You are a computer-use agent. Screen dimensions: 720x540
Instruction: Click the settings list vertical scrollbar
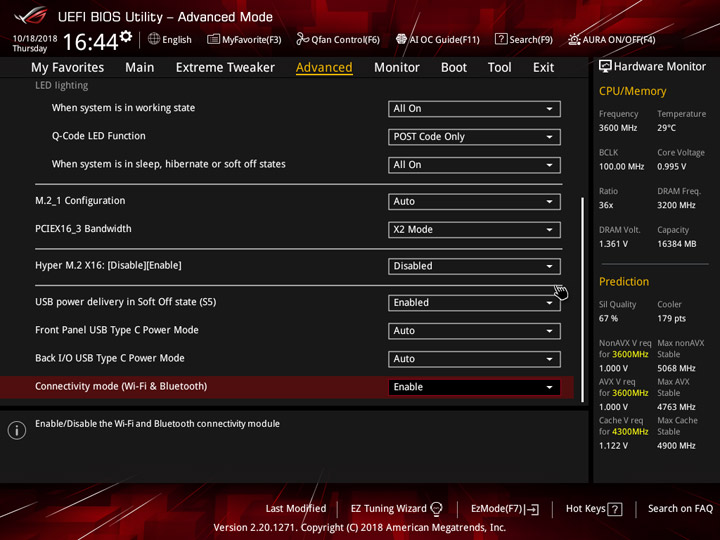coord(583,299)
